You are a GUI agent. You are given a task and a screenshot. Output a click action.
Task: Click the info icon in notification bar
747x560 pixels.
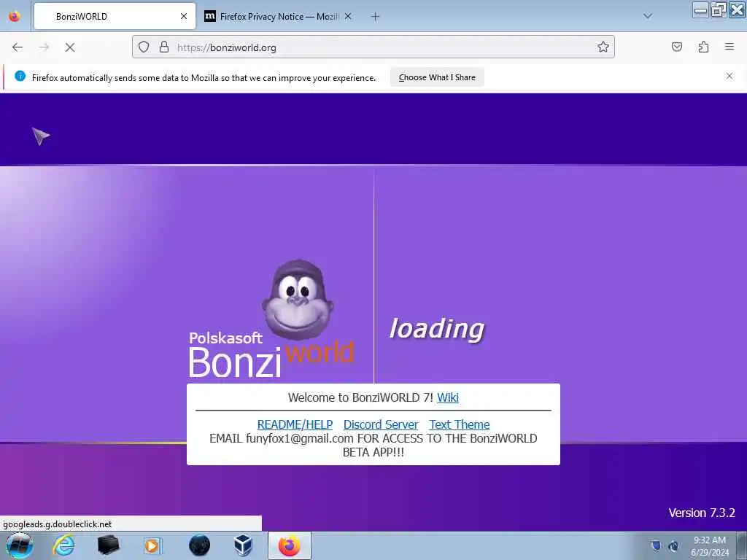[x=20, y=76]
